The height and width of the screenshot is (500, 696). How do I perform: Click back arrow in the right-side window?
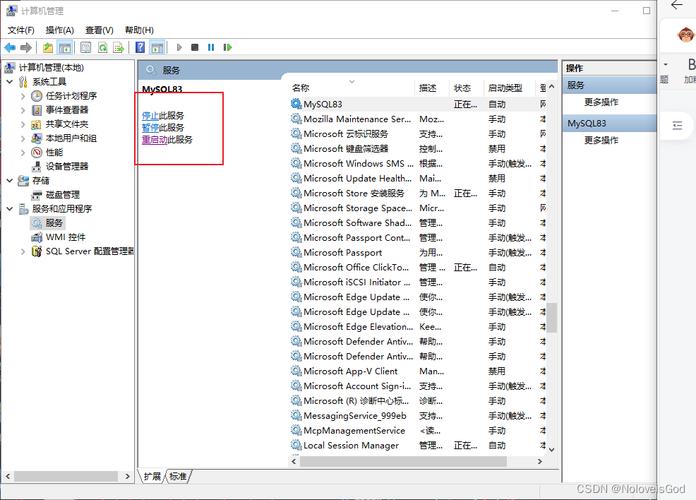(x=677, y=5)
